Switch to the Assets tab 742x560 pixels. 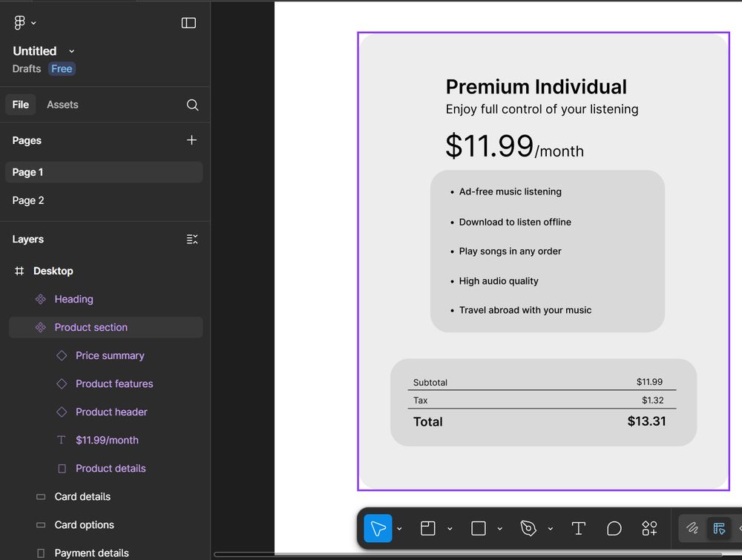click(x=62, y=105)
